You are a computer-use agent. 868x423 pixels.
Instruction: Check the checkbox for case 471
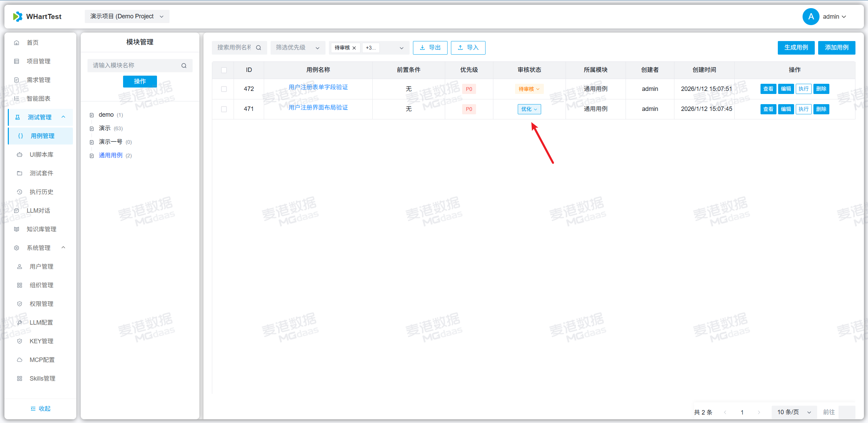pyautogui.click(x=224, y=109)
